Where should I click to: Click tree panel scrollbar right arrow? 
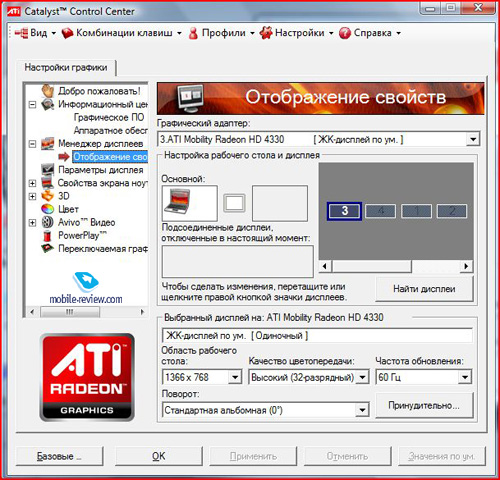click(x=142, y=312)
